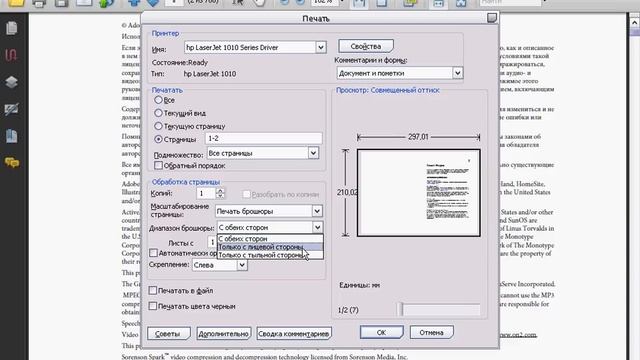The width and height of the screenshot is (640, 360).
Task: Open the Pages navigation panel icon
Action: coord(11,29)
